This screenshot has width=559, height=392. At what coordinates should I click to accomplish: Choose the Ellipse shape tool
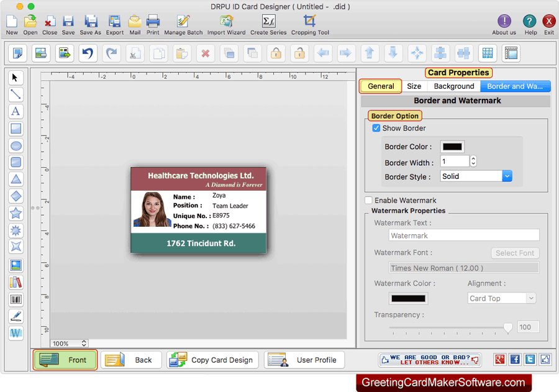(x=16, y=146)
